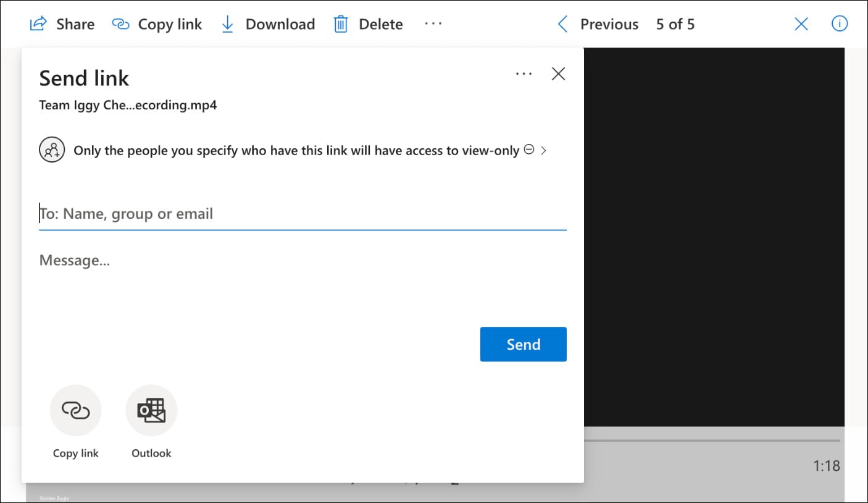Screen dimensions: 868x503
Task: Expand link settings using the right chevron
Action: 544,150
